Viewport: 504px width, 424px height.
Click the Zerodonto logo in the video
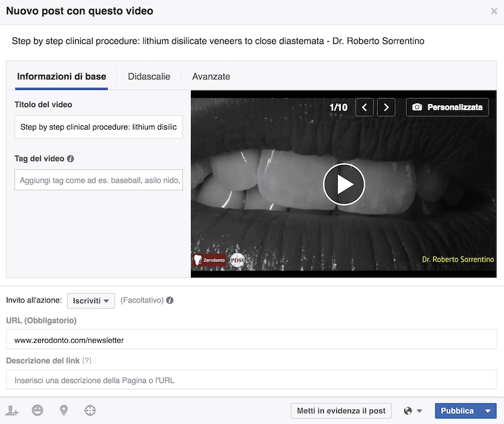(x=210, y=260)
